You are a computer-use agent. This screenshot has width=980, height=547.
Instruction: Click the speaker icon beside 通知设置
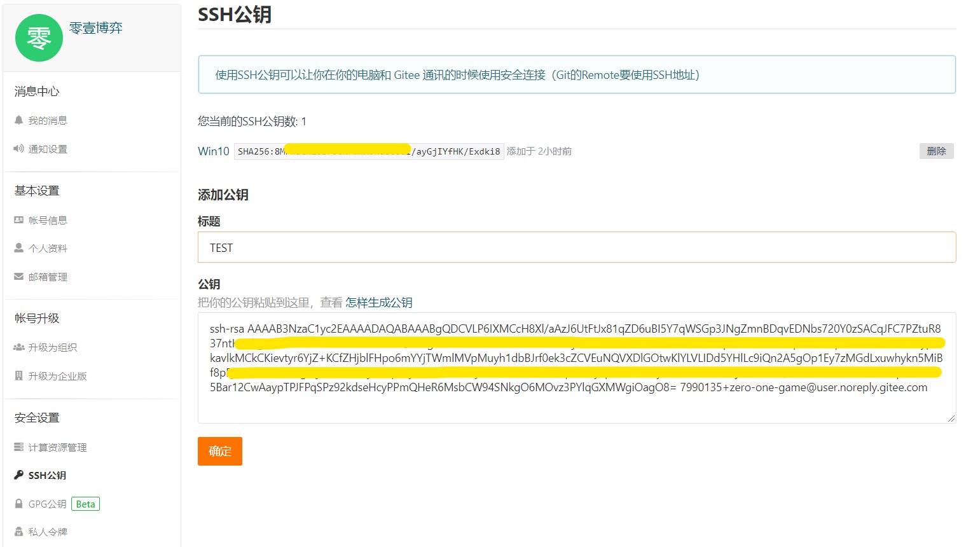18,149
